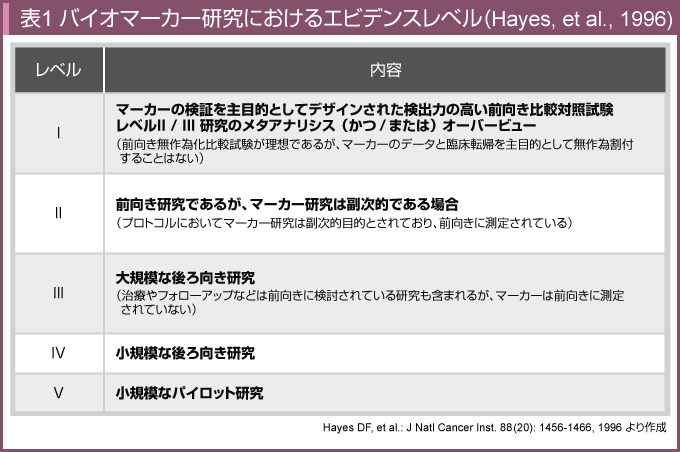Click the レベル column header
Viewport: 680px width, 452px height.
tap(58, 70)
